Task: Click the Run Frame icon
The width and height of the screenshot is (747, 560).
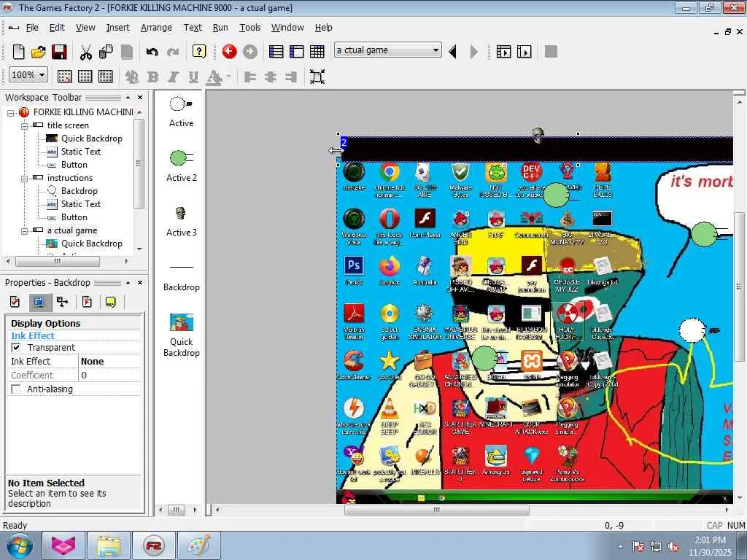Action: click(x=524, y=52)
